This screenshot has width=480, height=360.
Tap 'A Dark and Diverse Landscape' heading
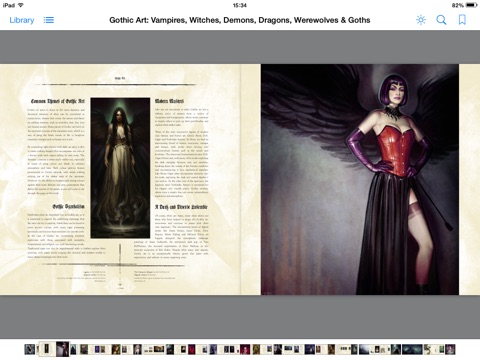click(181, 207)
